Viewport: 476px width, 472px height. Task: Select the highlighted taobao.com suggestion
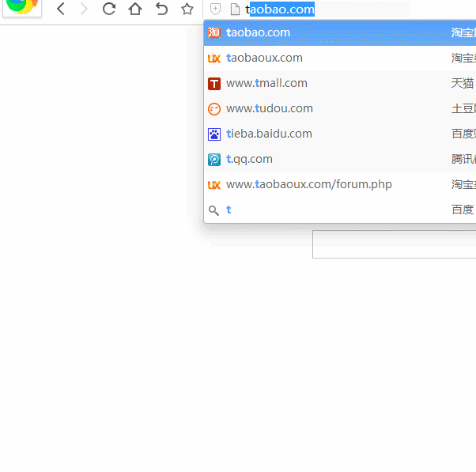[340, 32]
